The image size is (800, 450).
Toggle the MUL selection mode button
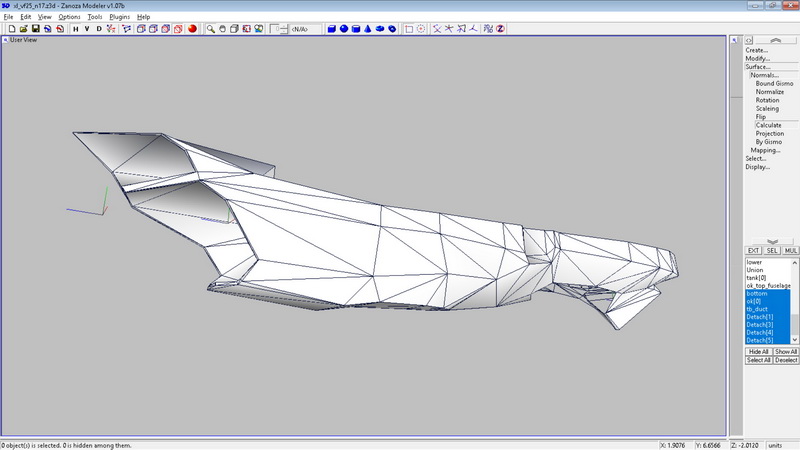coord(790,250)
